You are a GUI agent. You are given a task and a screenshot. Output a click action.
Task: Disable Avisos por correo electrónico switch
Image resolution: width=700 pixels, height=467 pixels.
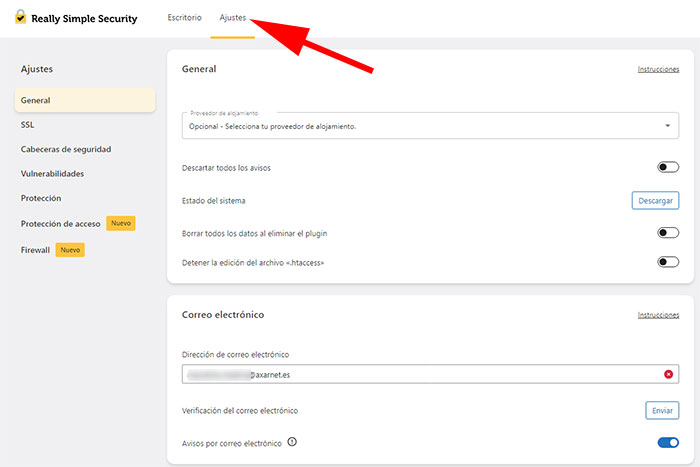coord(668,442)
